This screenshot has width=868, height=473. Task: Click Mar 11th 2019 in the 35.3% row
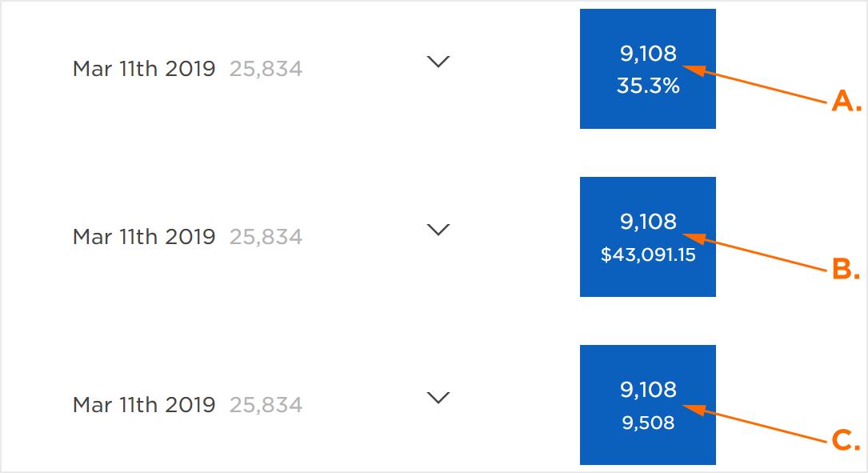(x=144, y=69)
